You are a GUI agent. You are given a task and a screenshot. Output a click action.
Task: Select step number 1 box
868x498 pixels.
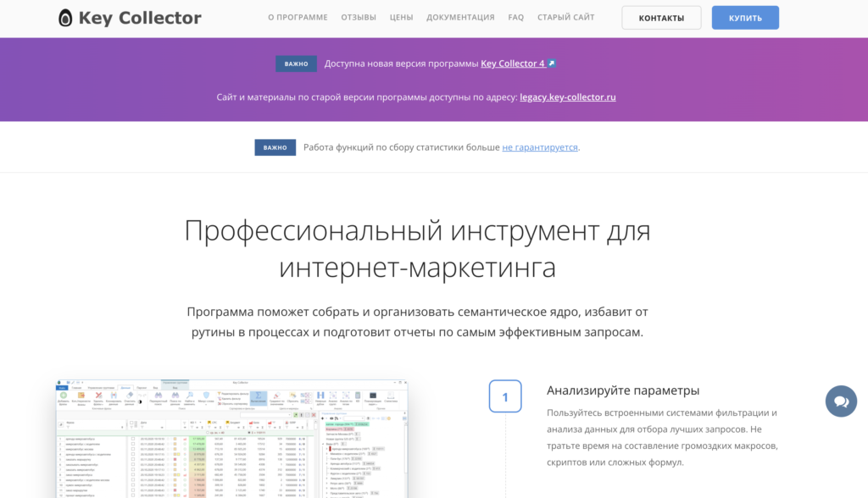click(x=505, y=396)
